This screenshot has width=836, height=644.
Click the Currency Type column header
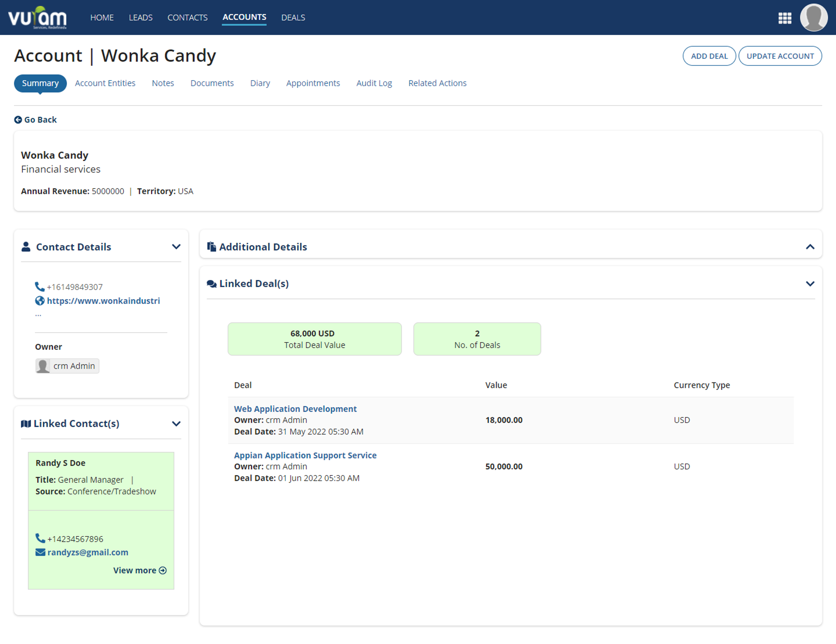(702, 385)
